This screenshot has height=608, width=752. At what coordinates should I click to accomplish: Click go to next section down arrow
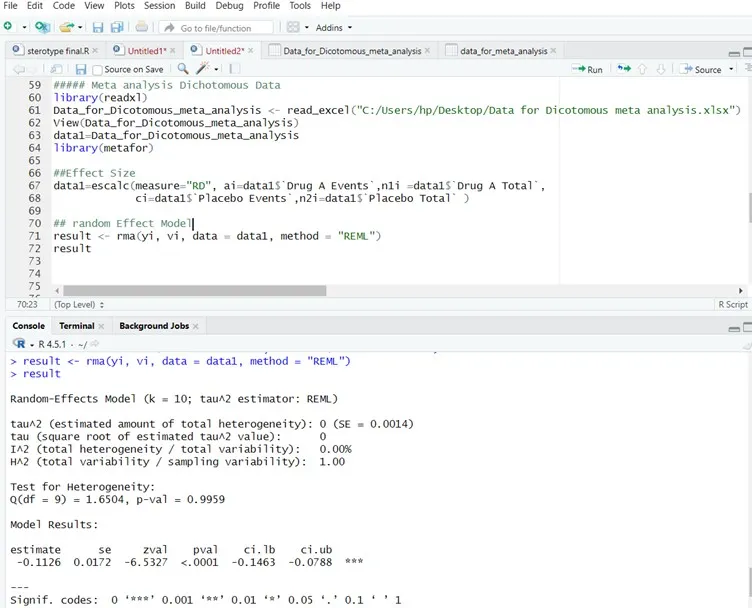[x=661, y=70]
